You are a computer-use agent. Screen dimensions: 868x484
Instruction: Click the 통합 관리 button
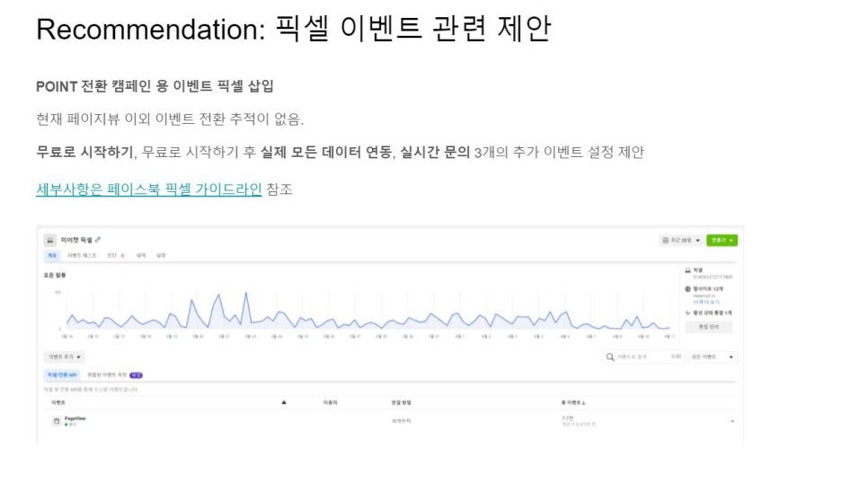709,327
